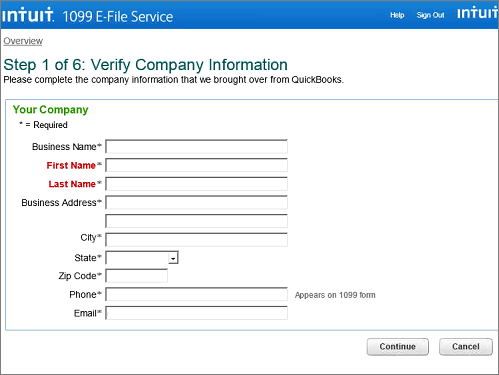Viewport: 499px width, 375px height.
Task: Click the Intuit logo at top left
Action: coord(28,15)
